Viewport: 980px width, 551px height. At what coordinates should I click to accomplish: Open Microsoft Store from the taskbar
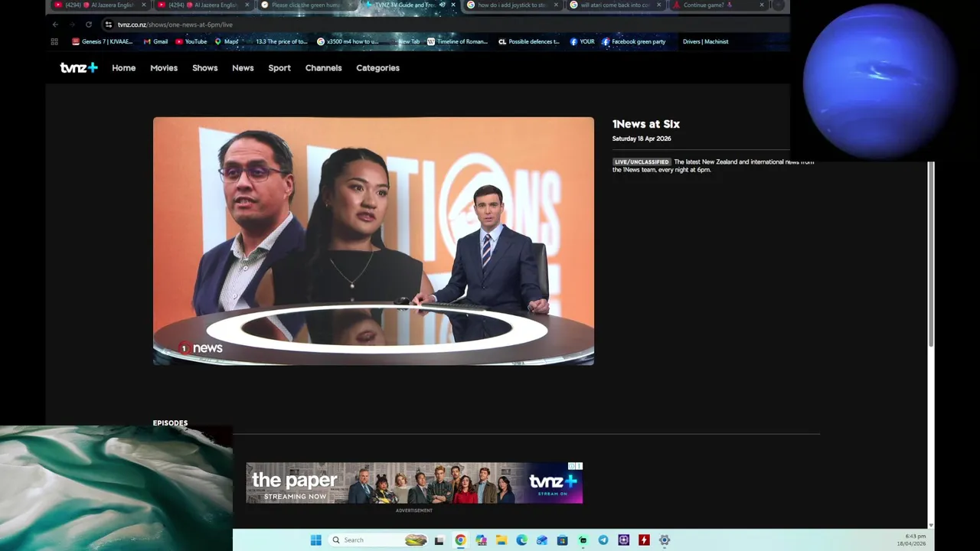click(x=562, y=540)
